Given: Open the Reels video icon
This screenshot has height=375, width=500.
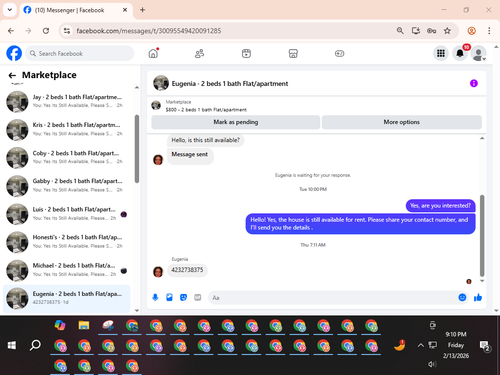Looking at the screenshot, I should [x=246, y=53].
